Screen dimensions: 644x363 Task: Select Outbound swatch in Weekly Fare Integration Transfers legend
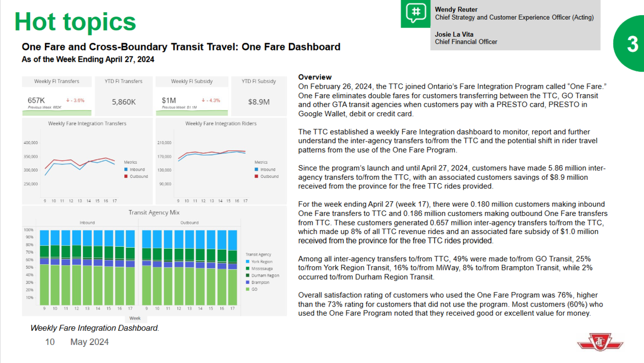(x=125, y=176)
